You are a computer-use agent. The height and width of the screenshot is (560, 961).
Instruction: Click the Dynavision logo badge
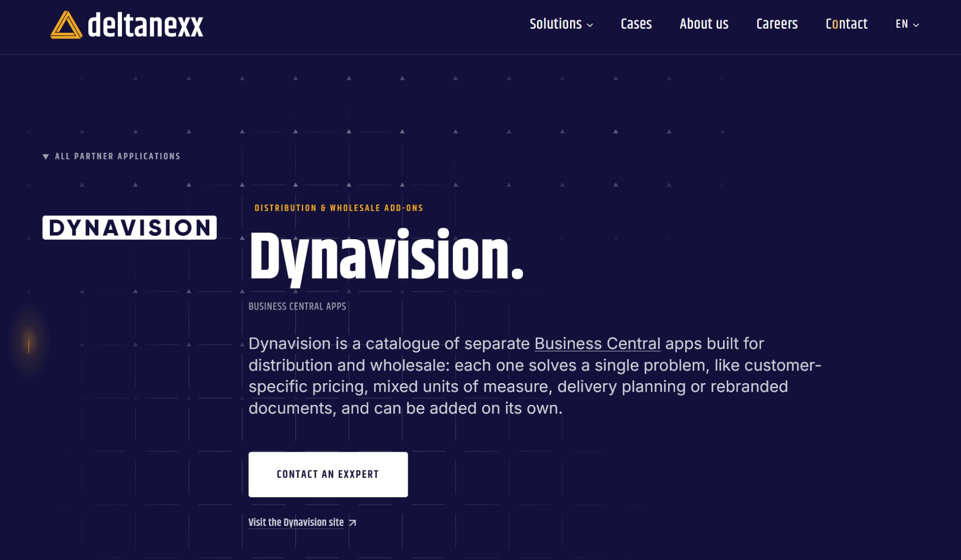(130, 227)
